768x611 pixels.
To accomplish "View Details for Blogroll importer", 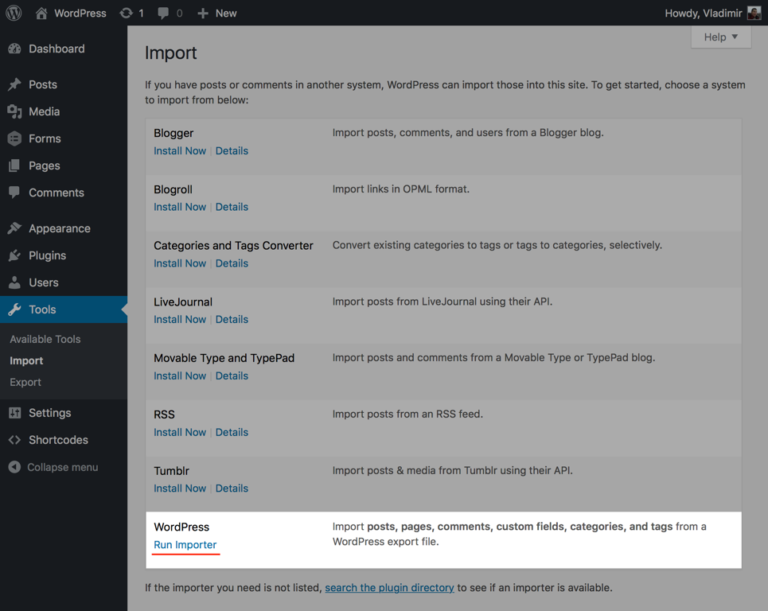I will coord(232,207).
